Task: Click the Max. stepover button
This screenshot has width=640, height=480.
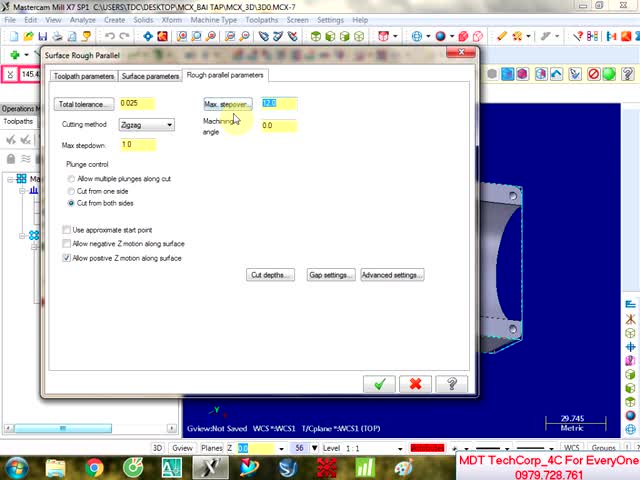Action: 228,104
